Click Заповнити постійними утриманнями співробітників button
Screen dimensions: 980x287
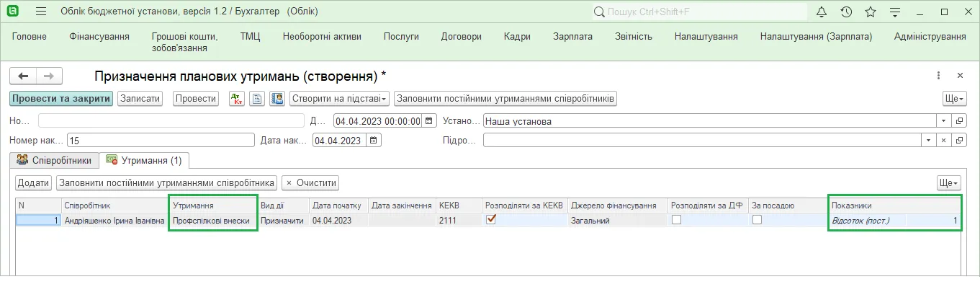tap(505, 99)
